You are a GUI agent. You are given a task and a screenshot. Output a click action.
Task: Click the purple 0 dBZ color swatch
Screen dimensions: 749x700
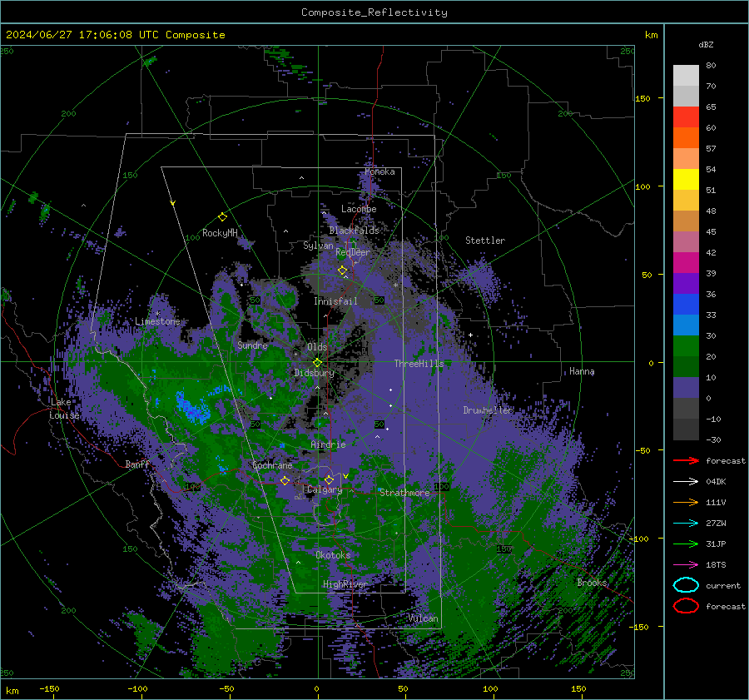[x=686, y=388]
